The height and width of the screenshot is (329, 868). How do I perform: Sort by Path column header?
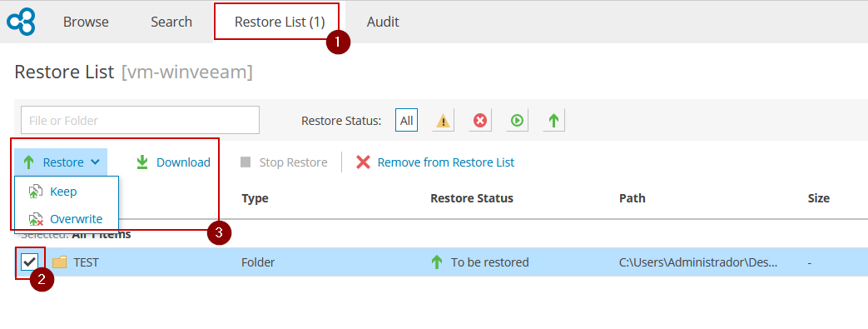(x=632, y=198)
